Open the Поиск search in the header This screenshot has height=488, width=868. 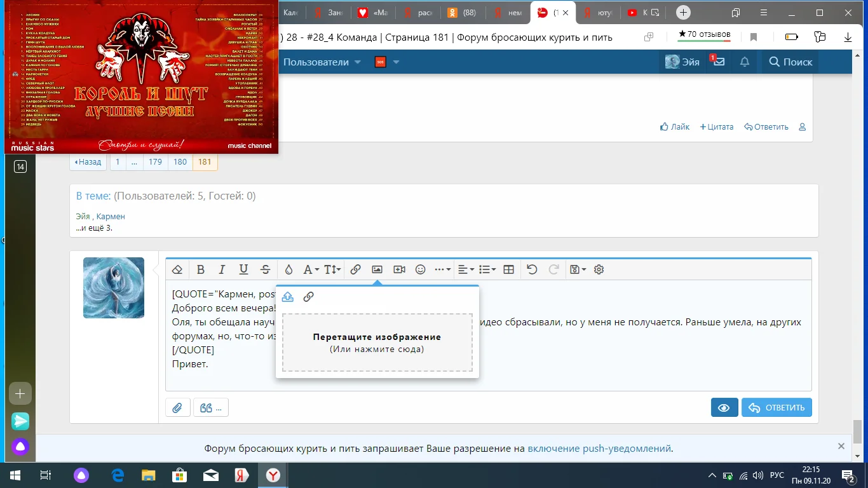[790, 62]
